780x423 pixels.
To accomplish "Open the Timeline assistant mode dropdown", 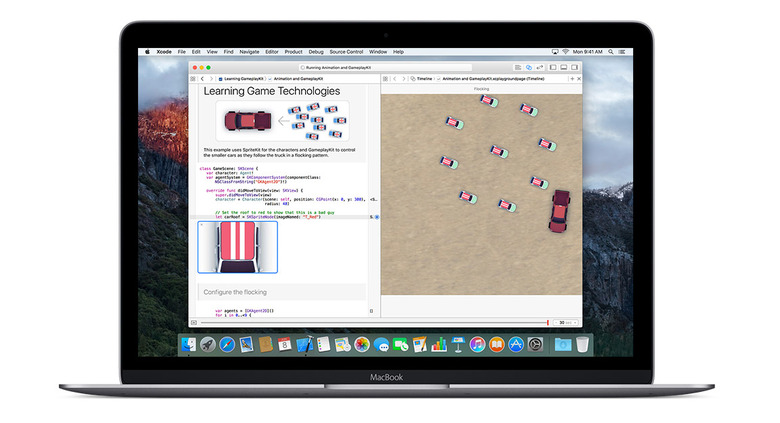I will pos(423,78).
